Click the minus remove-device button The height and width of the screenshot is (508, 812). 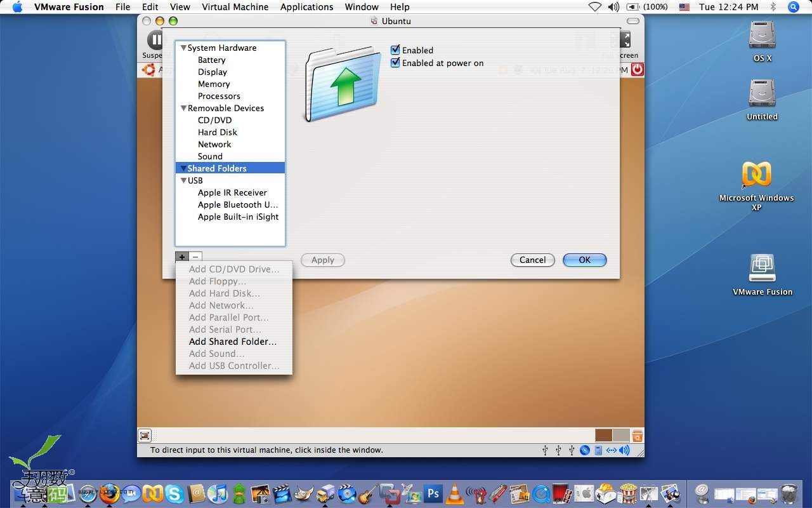195,257
